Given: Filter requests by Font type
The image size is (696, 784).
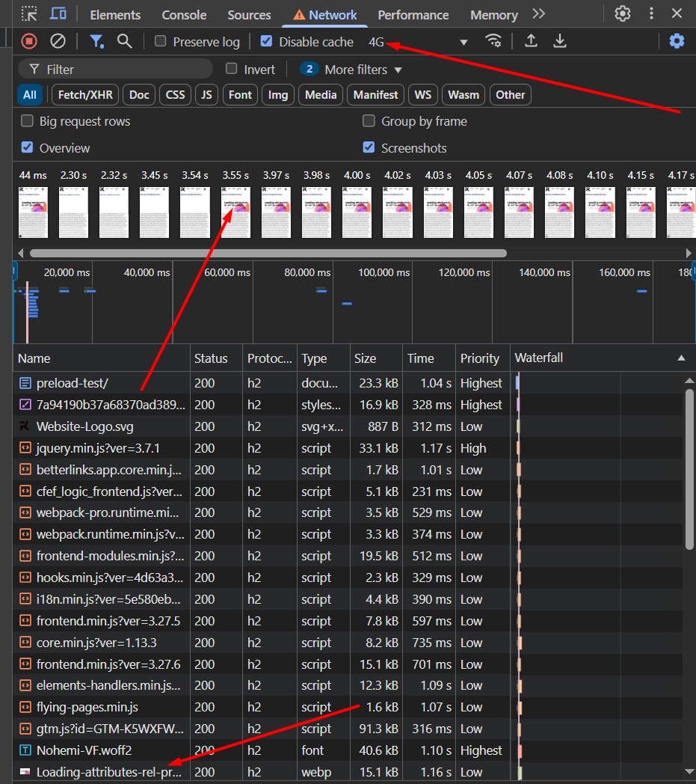Looking at the screenshot, I should (240, 95).
